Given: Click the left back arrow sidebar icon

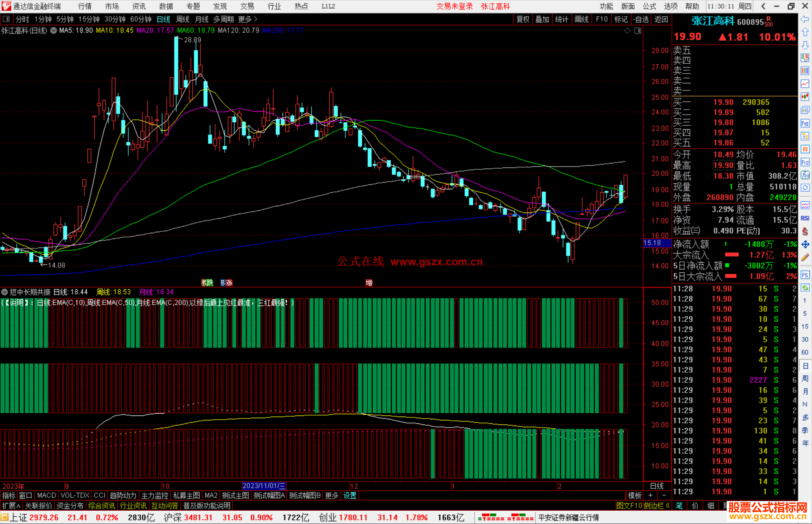Looking at the screenshot, I should tap(805, 19).
